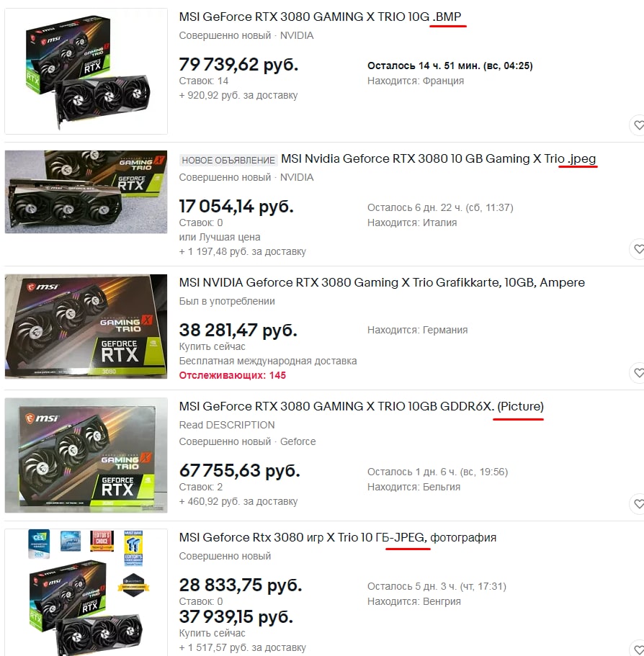Select the 38 281,47 руб. price
644x656 pixels.
[x=238, y=330]
